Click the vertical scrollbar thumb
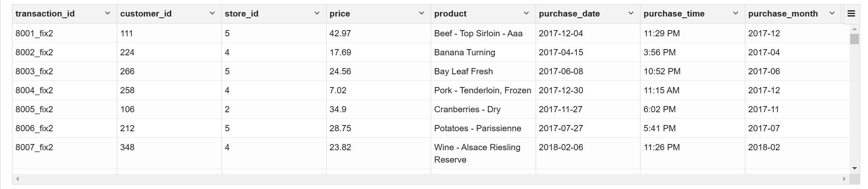 click(854, 39)
